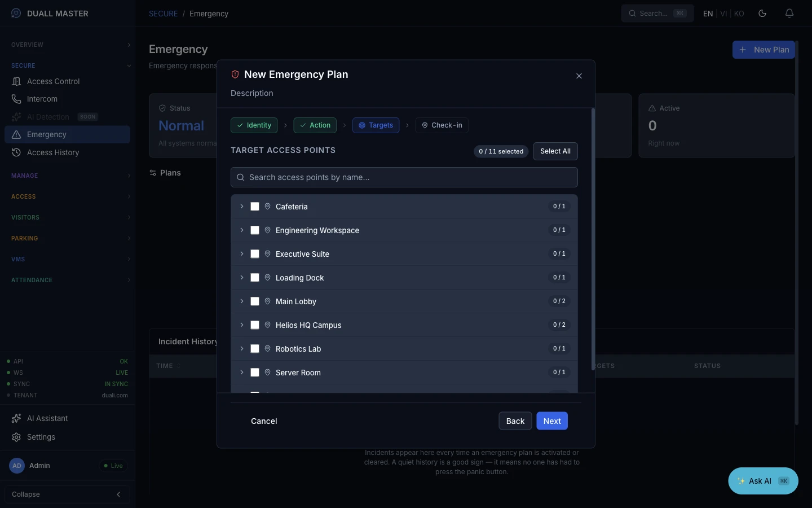Viewport: 812px width, 508px height.
Task: Close the New Emergency Plan dialog
Action: (x=579, y=76)
